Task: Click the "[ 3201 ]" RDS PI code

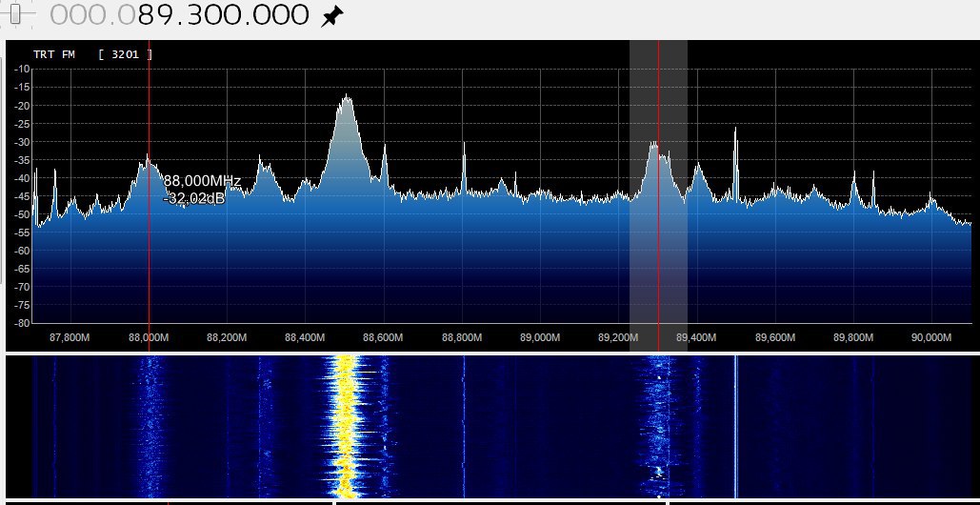Action: click(x=125, y=54)
